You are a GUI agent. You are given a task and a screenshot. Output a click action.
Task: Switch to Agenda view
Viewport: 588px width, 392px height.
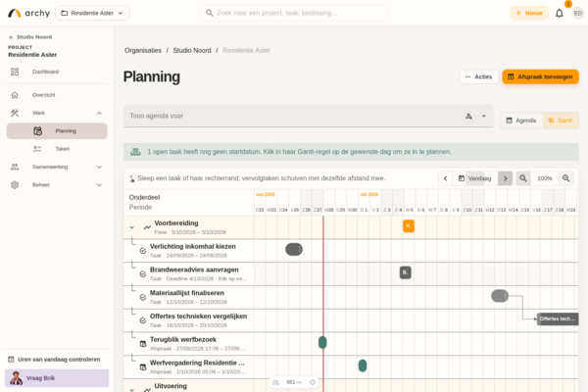pos(521,121)
